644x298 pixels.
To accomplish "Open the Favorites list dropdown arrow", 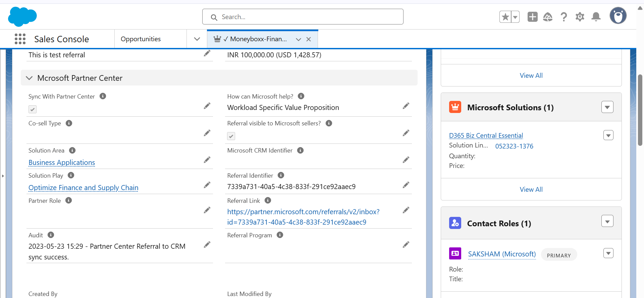I will [515, 16].
